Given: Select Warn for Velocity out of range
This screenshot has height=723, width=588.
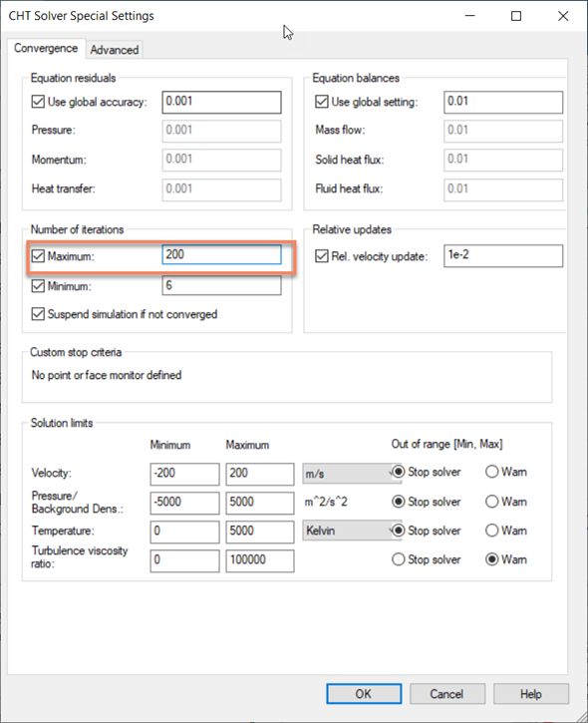Looking at the screenshot, I should tap(491, 472).
